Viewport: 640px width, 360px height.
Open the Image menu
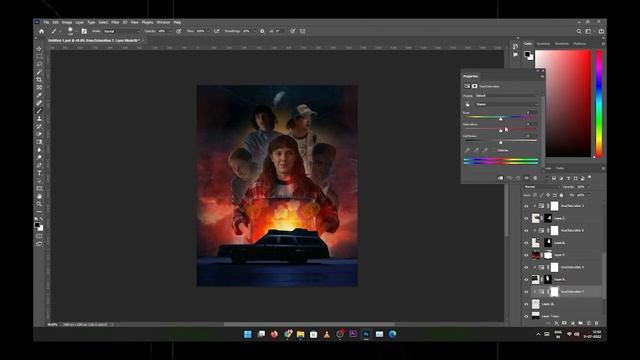67,22
